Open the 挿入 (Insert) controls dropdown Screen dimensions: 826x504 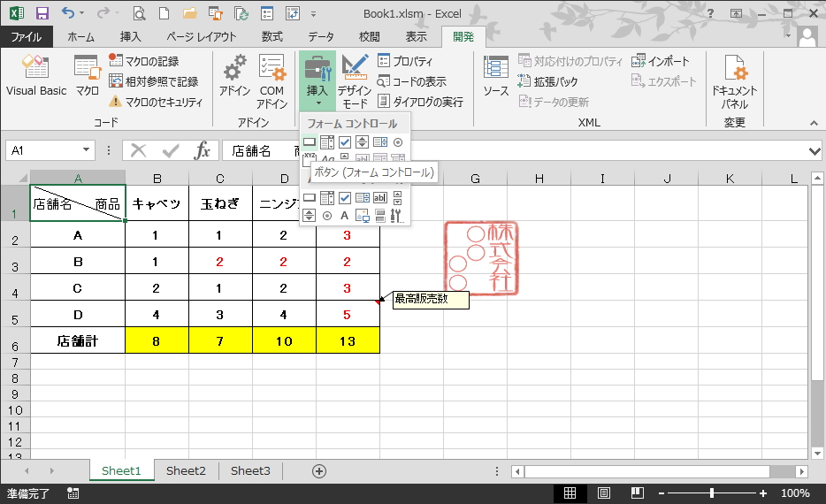coord(317,81)
